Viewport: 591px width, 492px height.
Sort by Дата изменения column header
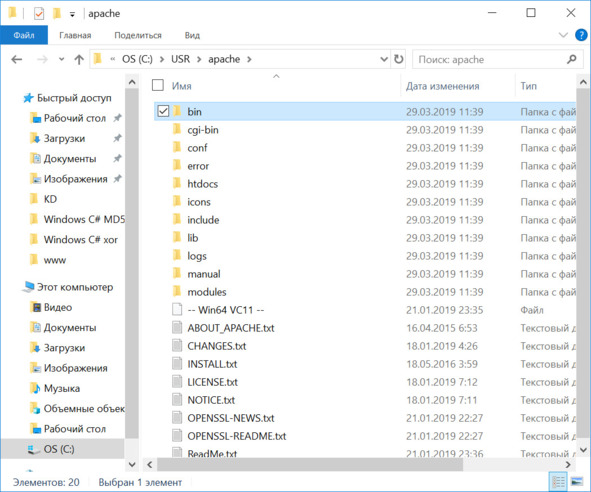tap(442, 86)
